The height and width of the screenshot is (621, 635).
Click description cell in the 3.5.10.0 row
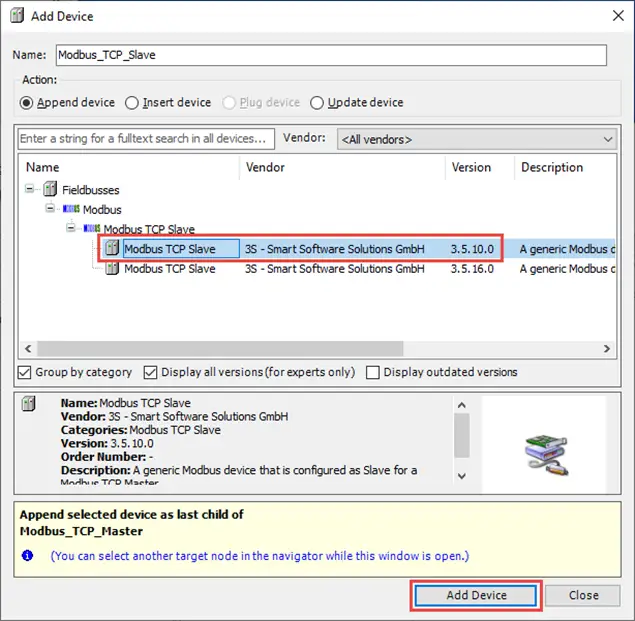point(567,249)
